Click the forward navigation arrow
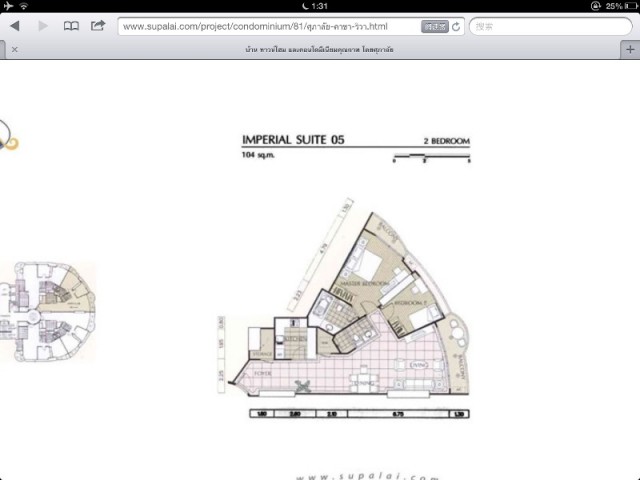 (x=43, y=26)
